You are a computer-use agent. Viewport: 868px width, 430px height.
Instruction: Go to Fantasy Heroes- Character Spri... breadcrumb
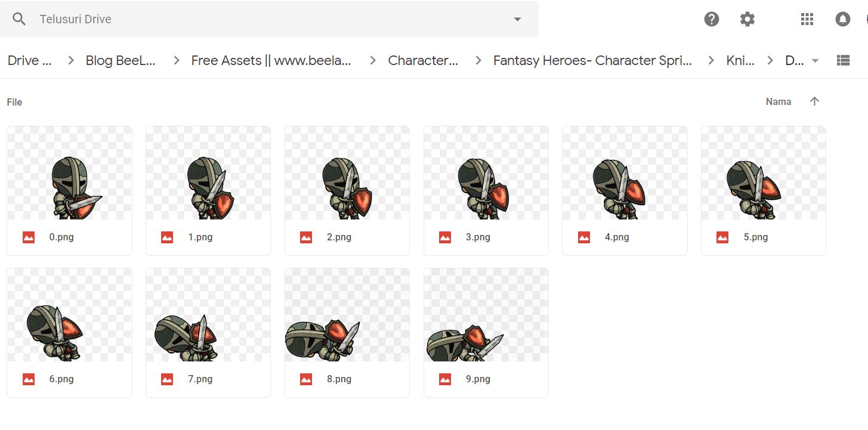592,60
